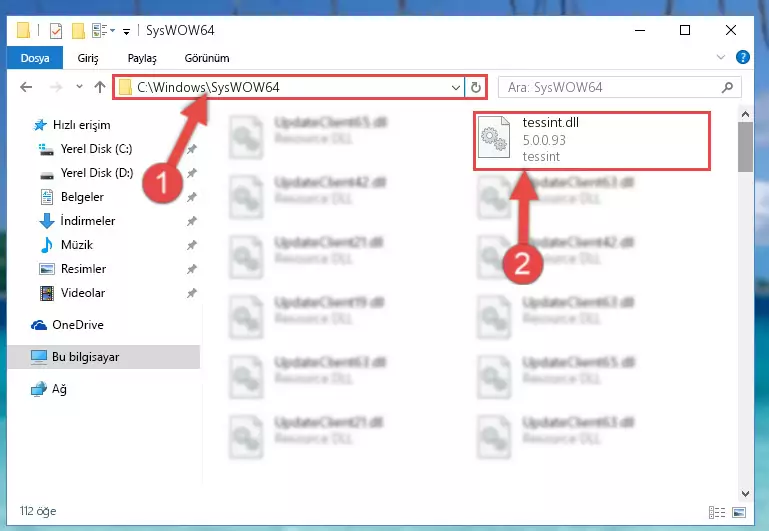The image size is (769, 531).
Task: Unpin Belgeler via pin icon
Action: 192,197
